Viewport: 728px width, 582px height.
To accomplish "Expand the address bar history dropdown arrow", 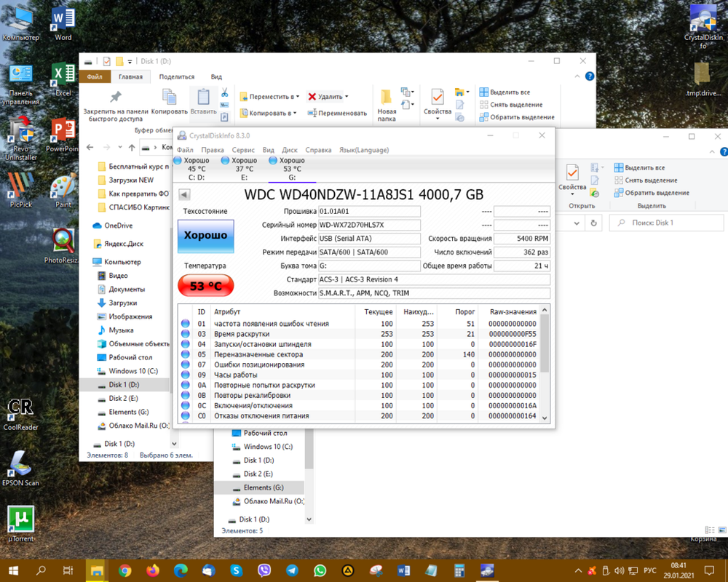I will tap(577, 223).
